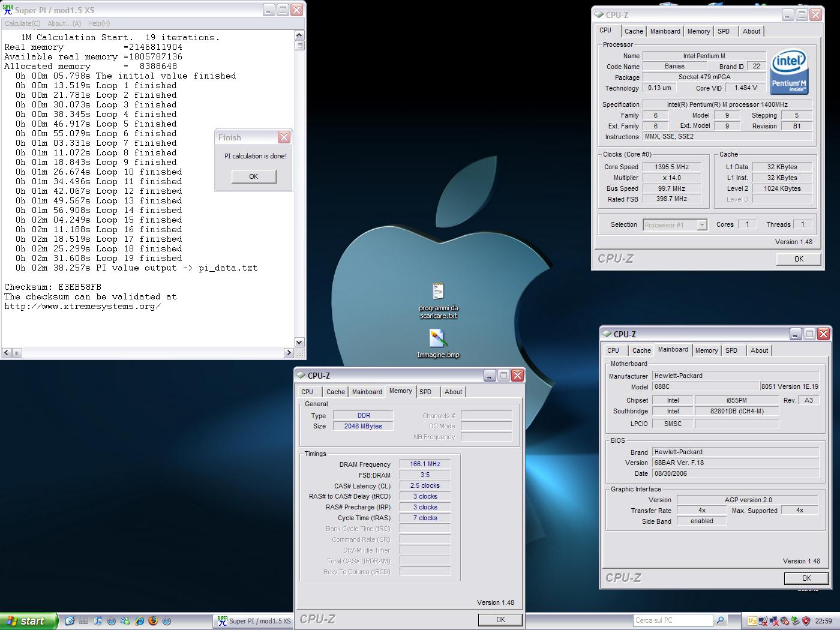The height and width of the screenshot is (630, 840).
Task: Click OK in the Processor CPU-Z window
Action: [x=799, y=259]
